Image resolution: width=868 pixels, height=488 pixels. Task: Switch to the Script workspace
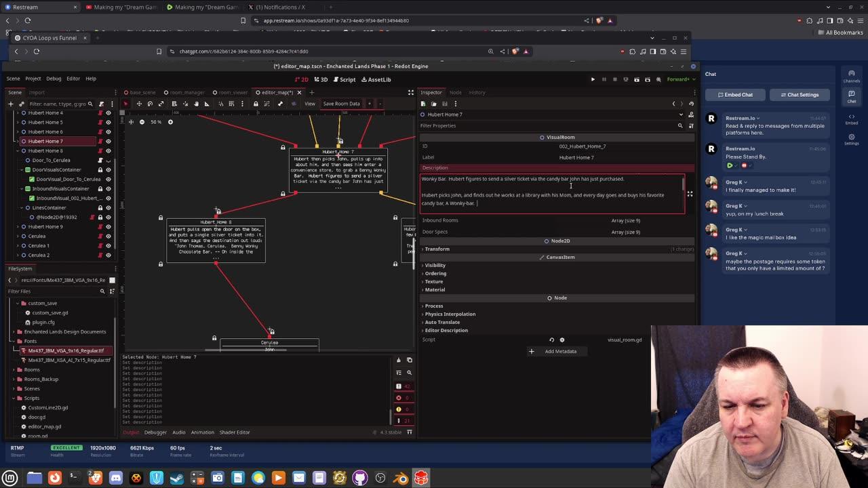point(344,79)
